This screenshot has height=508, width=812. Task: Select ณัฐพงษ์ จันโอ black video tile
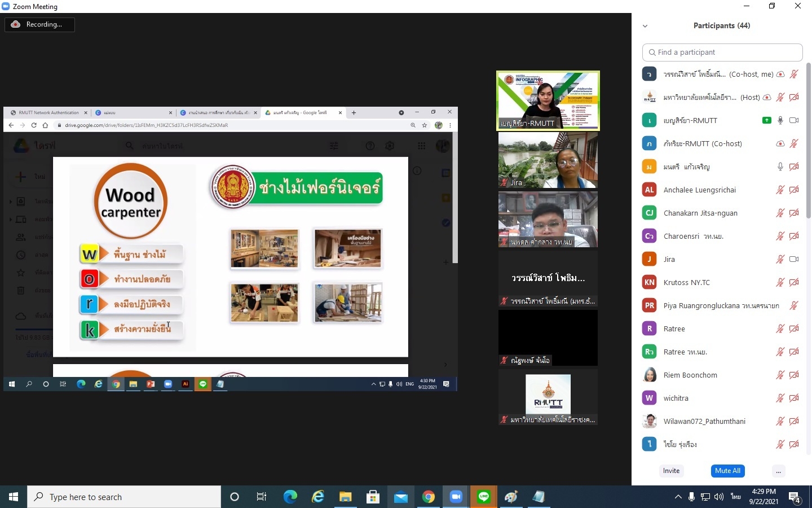tap(548, 338)
